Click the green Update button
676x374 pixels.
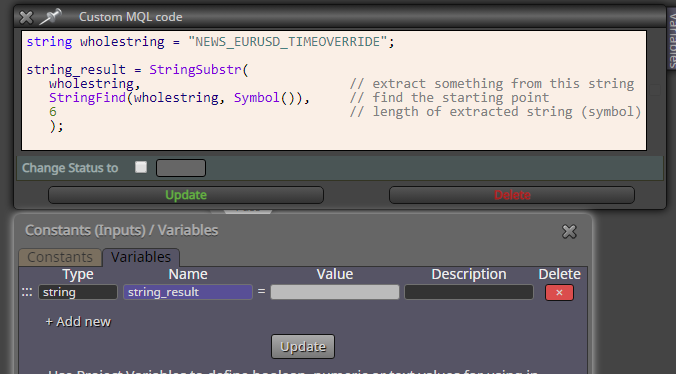point(186,195)
